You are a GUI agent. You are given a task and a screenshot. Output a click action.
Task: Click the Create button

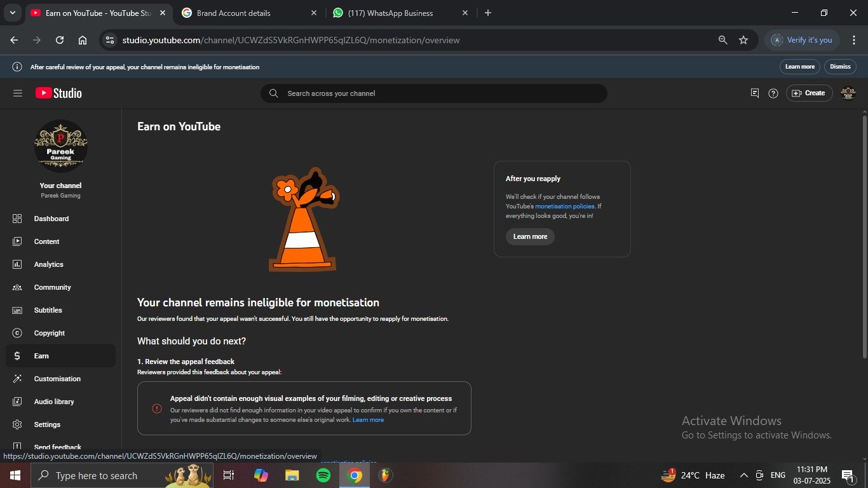[x=810, y=93]
